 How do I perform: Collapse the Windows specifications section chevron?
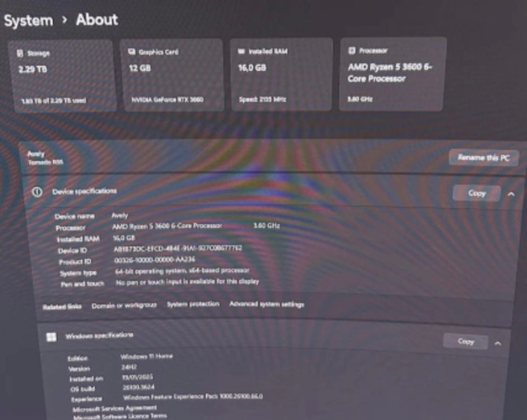pos(498,343)
